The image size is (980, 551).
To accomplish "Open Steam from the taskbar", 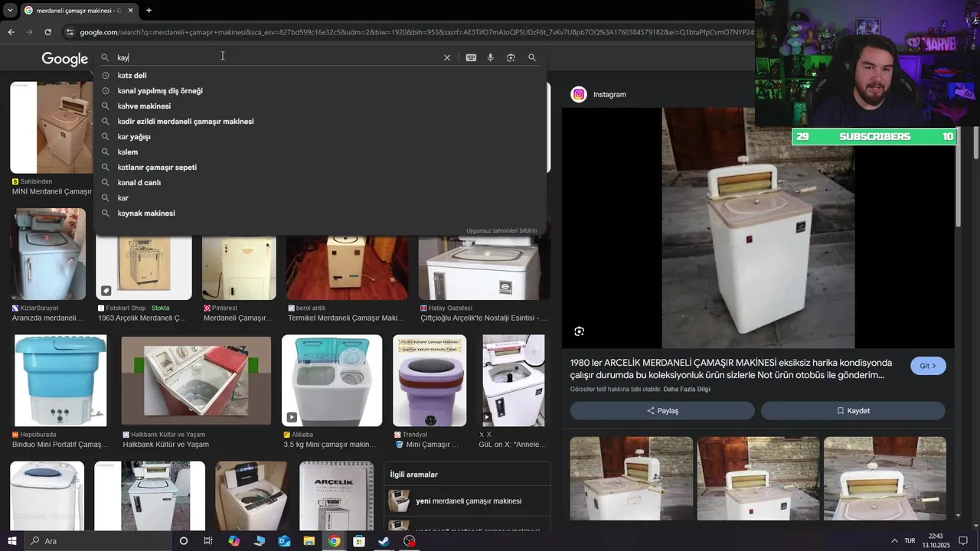I will pyautogui.click(x=384, y=541).
